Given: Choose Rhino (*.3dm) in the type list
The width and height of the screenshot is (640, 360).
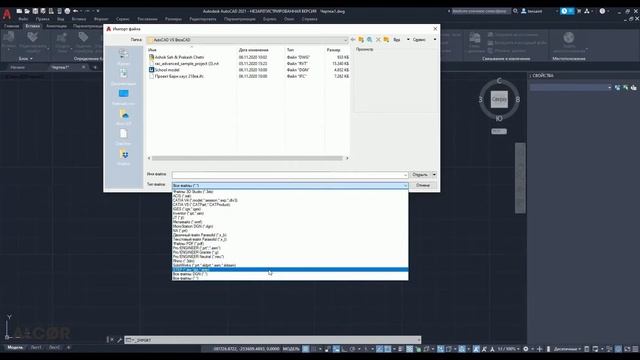Looking at the screenshot, I should click(x=290, y=261).
